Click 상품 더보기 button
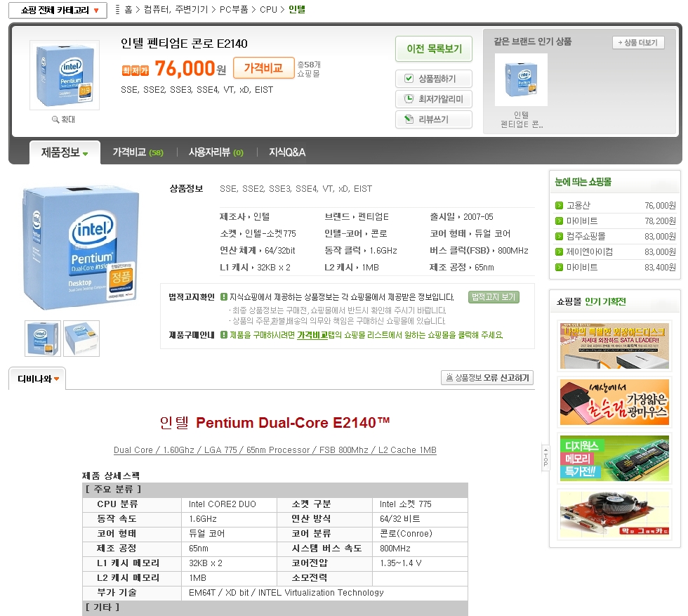The width and height of the screenshot is (688, 616). click(638, 43)
